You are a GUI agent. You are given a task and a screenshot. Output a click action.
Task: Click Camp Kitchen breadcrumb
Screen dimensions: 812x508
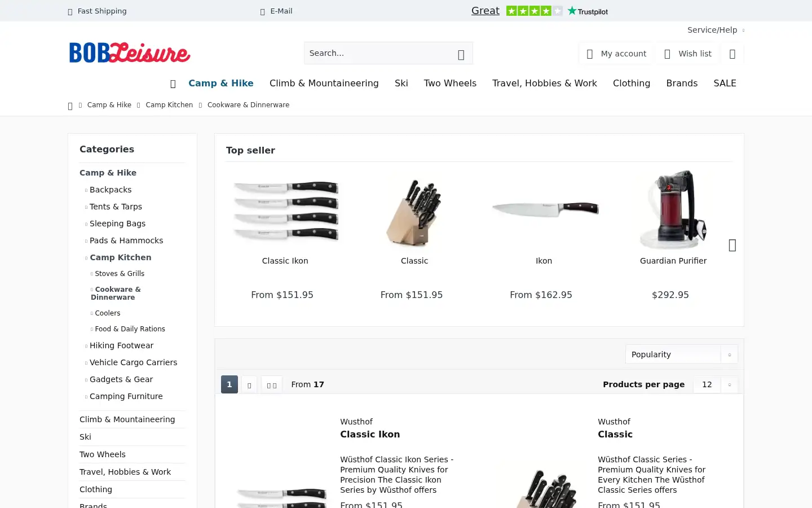[x=169, y=105]
